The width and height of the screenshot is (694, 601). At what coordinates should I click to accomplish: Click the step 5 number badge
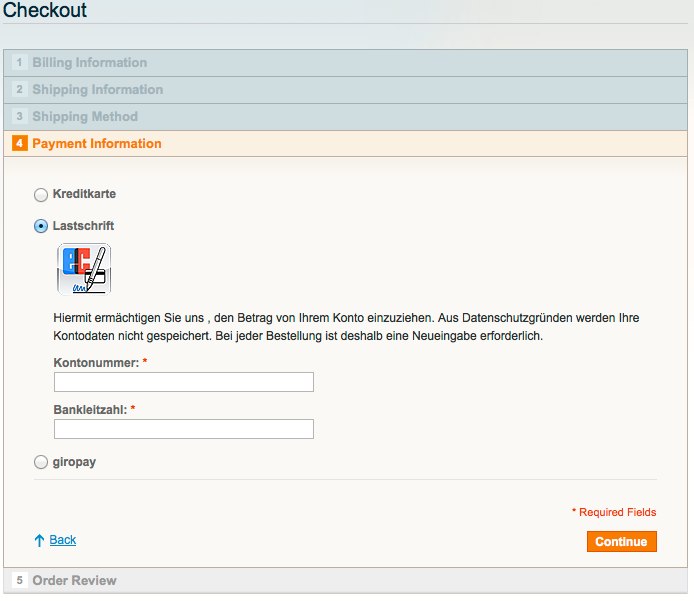click(x=19, y=581)
